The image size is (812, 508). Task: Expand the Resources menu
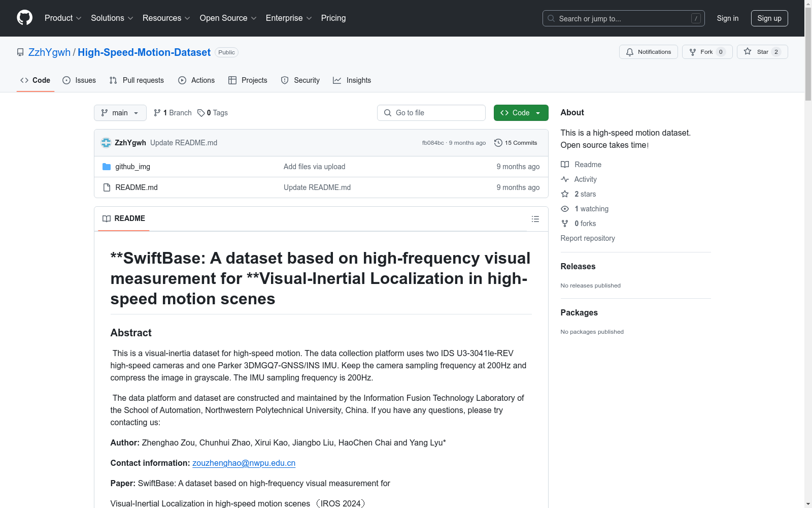(x=166, y=18)
